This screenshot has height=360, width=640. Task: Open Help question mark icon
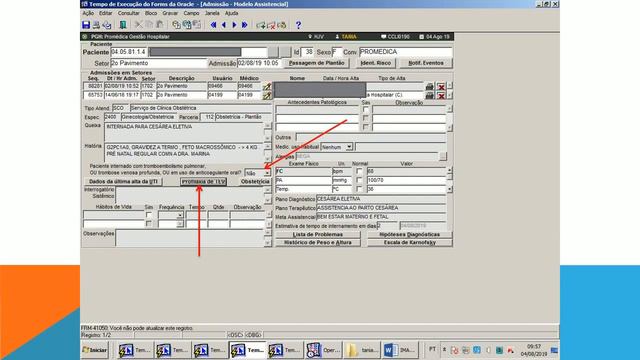(298, 25)
